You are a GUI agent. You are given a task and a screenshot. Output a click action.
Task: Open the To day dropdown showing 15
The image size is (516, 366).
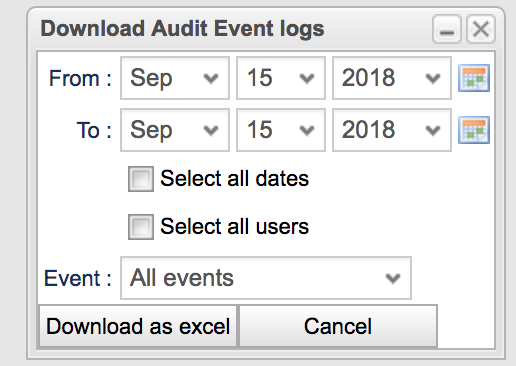click(281, 130)
